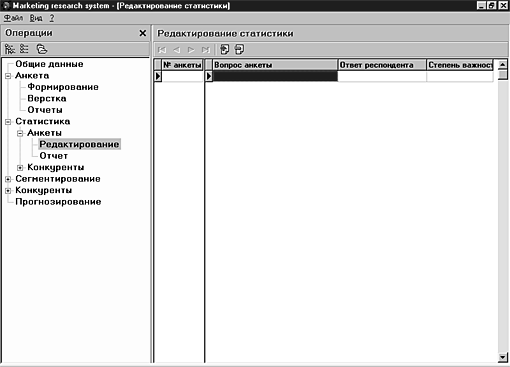Select Формирование under Анкета
Image resolution: width=510 pixels, height=367 pixels.
click(x=63, y=87)
